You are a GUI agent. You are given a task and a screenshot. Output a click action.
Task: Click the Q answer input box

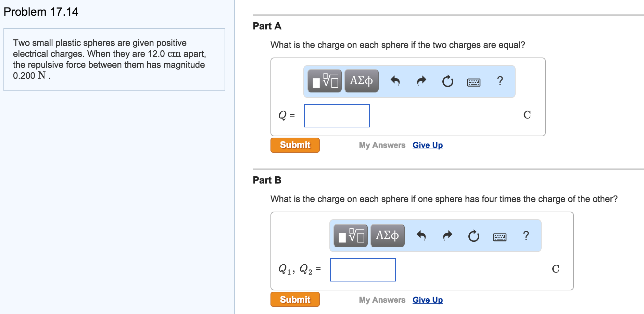[x=337, y=116]
